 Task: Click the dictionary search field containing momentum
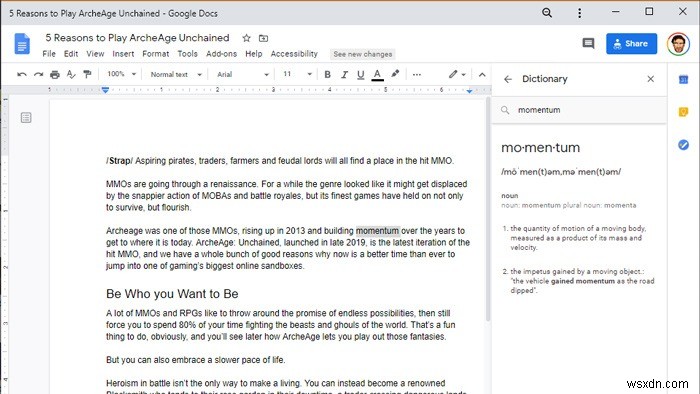(x=579, y=110)
